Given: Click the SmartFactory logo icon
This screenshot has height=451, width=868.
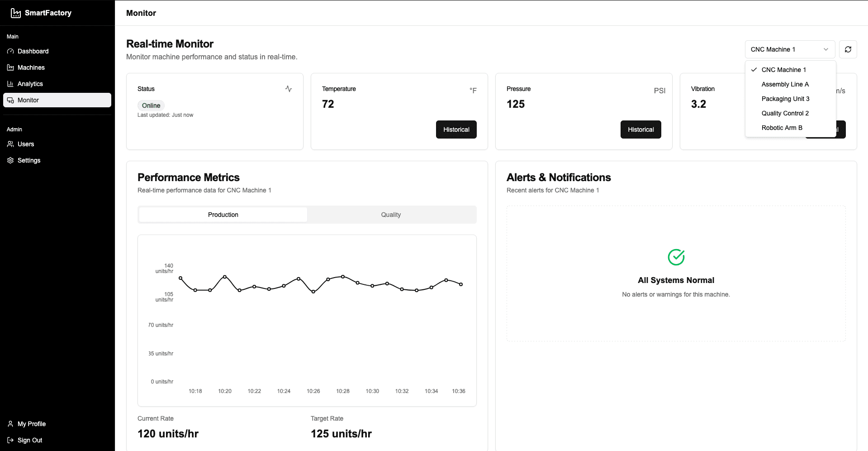Looking at the screenshot, I should click(16, 13).
